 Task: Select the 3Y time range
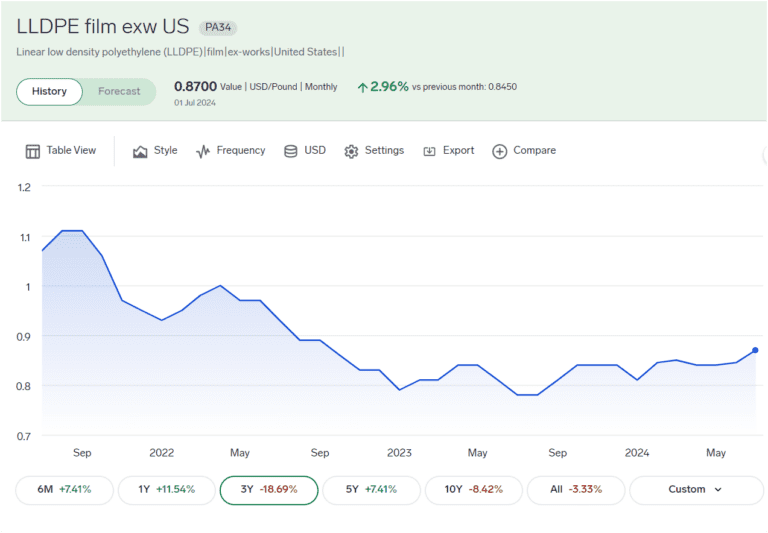[x=268, y=490]
